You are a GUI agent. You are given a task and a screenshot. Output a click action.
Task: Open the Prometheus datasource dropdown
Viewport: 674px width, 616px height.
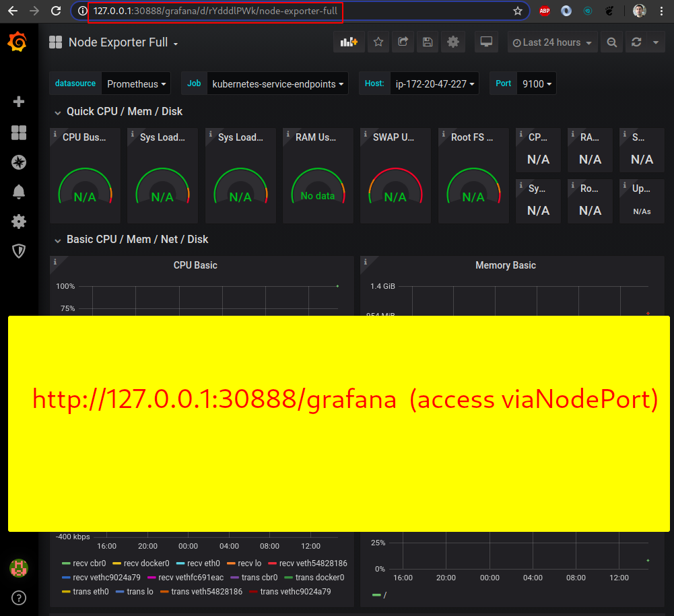click(x=136, y=84)
